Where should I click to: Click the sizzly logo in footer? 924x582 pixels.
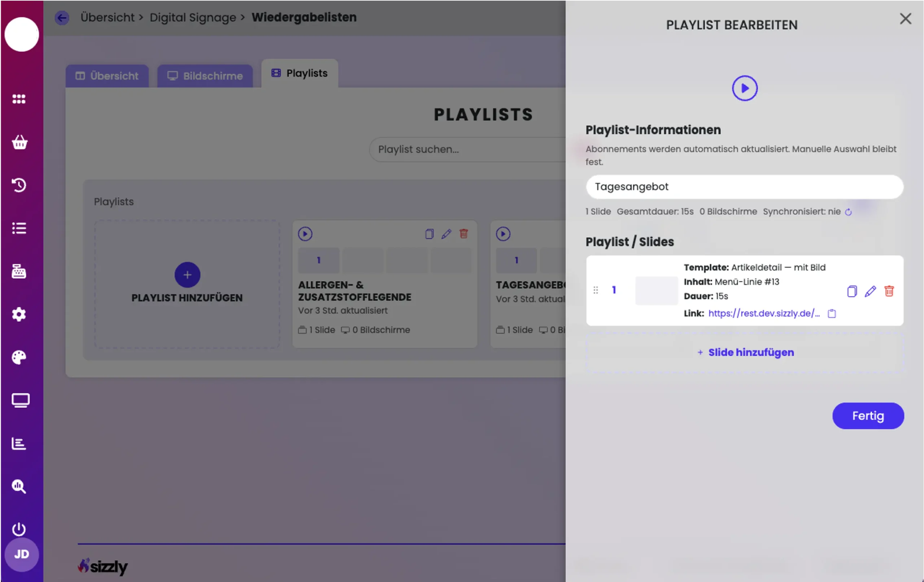coord(103,566)
